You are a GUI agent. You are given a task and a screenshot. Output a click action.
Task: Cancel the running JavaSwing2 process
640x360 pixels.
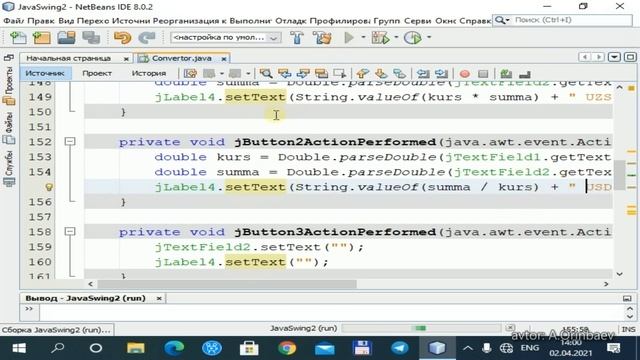(x=510, y=328)
